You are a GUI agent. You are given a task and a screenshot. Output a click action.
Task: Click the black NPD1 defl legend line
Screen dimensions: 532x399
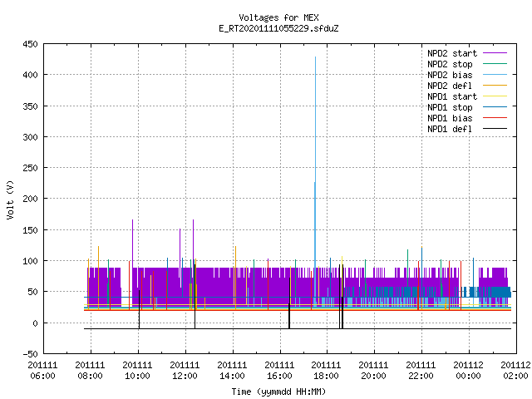(x=495, y=129)
